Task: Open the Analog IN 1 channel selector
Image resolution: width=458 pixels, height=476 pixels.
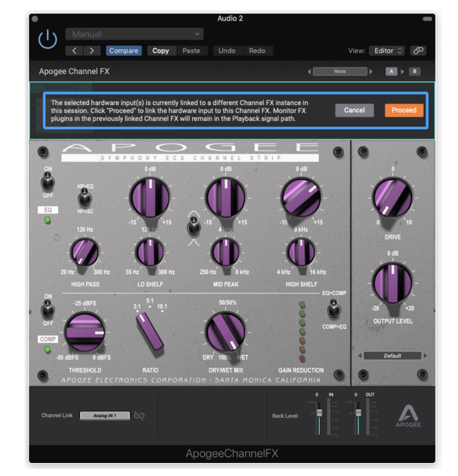Action: point(105,415)
